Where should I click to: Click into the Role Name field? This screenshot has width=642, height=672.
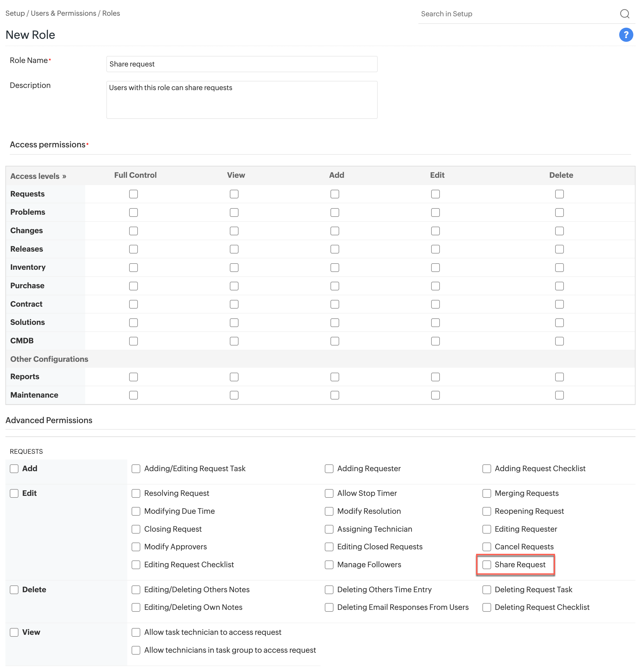(x=241, y=64)
